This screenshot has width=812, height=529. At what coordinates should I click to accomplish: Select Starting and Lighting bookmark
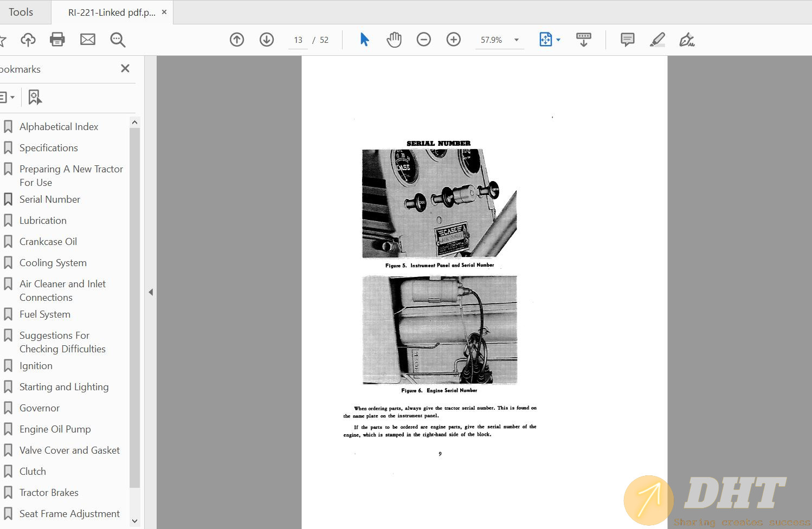64,387
